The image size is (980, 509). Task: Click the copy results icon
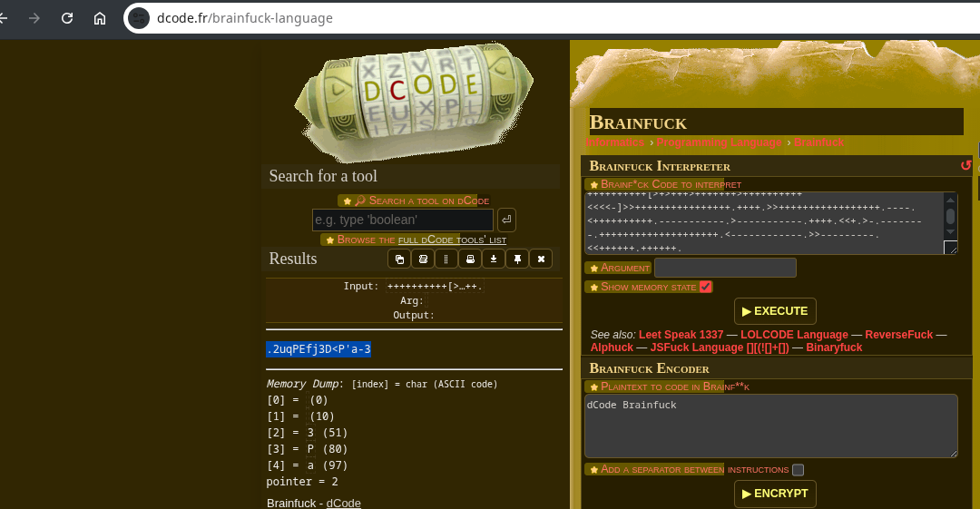(x=399, y=259)
